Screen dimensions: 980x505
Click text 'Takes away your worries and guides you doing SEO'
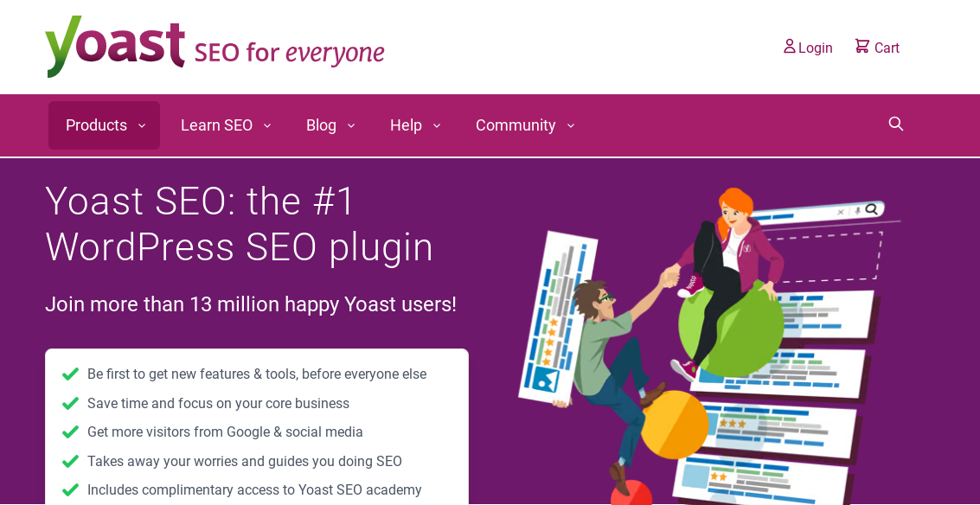245,461
